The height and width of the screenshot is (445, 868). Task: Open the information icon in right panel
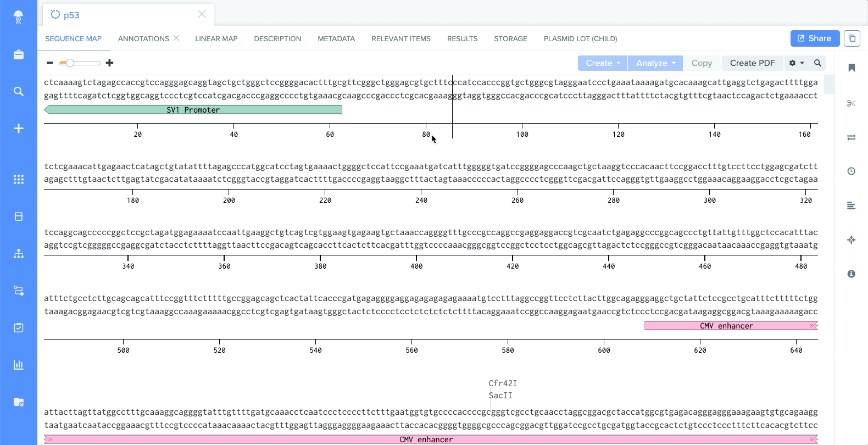(x=852, y=274)
